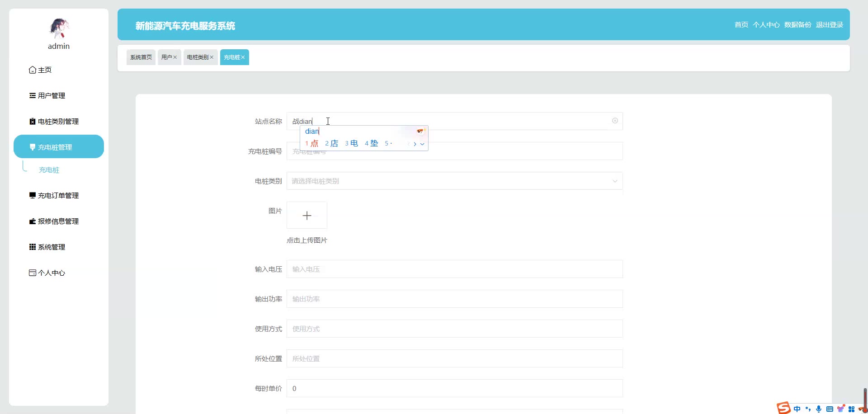Toggle Chinese/English mode 中 icon

(x=797, y=409)
